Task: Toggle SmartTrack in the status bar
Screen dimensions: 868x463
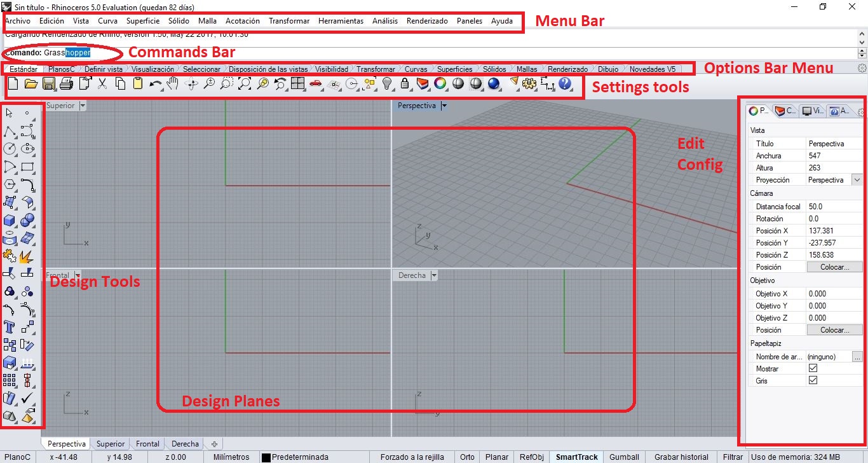Action: pyautogui.click(x=577, y=457)
